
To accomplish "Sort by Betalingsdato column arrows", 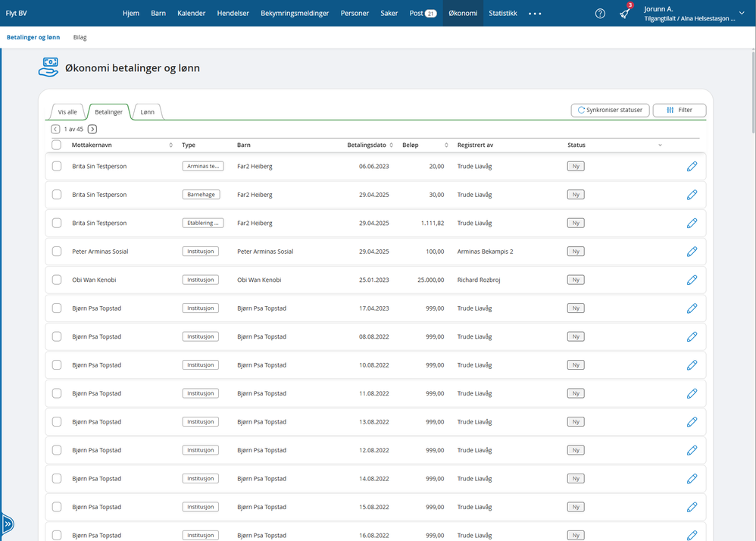I will (x=392, y=145).
